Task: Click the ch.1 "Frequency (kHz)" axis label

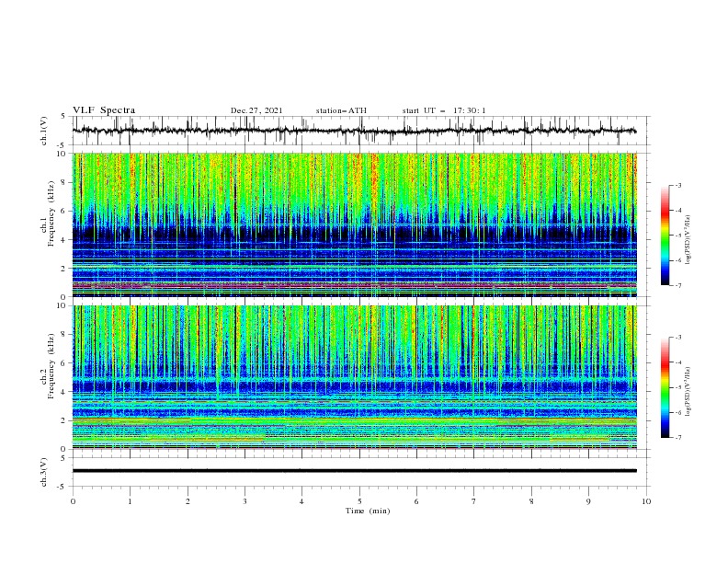Action: tap(51, 214)
